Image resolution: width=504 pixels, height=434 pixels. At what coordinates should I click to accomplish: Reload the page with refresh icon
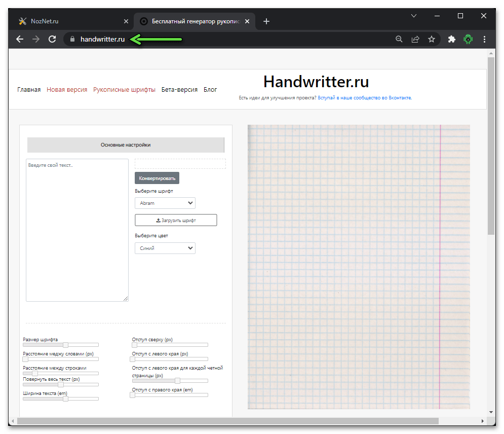(x=52, y=39)
